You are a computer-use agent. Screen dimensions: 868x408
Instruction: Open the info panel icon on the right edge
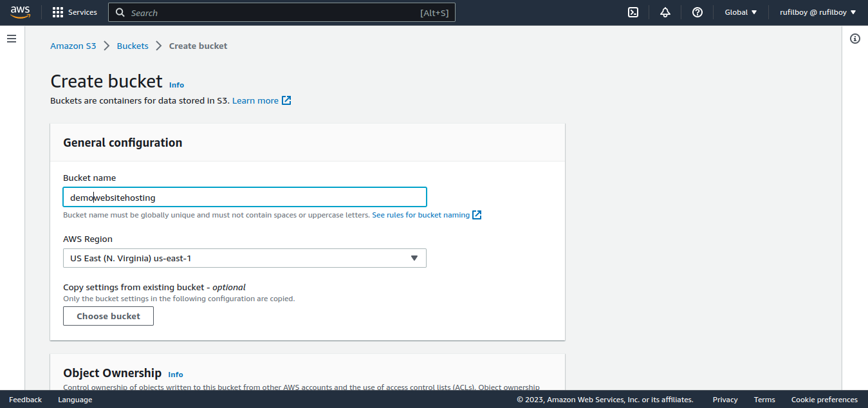(x=855, y=39)
